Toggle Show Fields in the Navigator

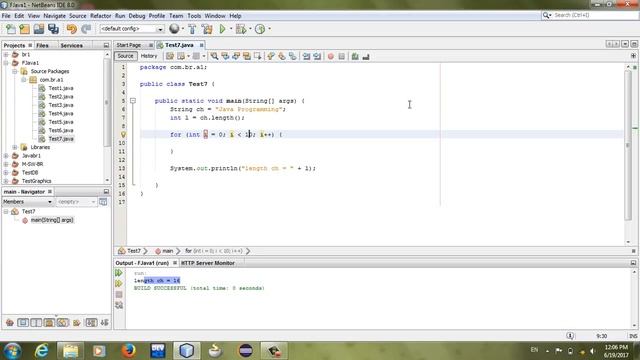click(23, 323)
